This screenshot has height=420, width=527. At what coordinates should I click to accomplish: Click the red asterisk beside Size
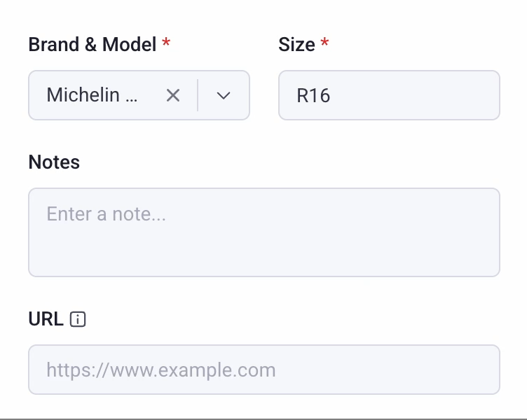(x=324, y=42)
